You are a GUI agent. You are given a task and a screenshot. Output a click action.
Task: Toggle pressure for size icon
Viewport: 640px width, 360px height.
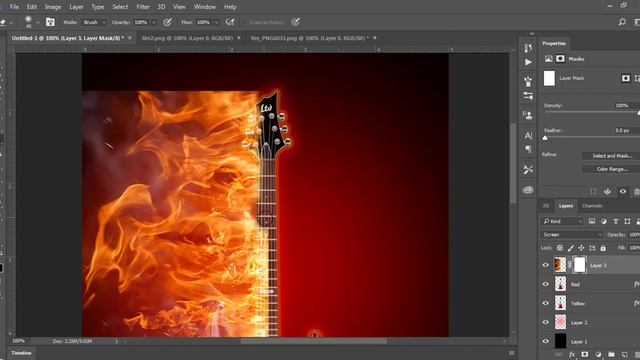point(296,22)
